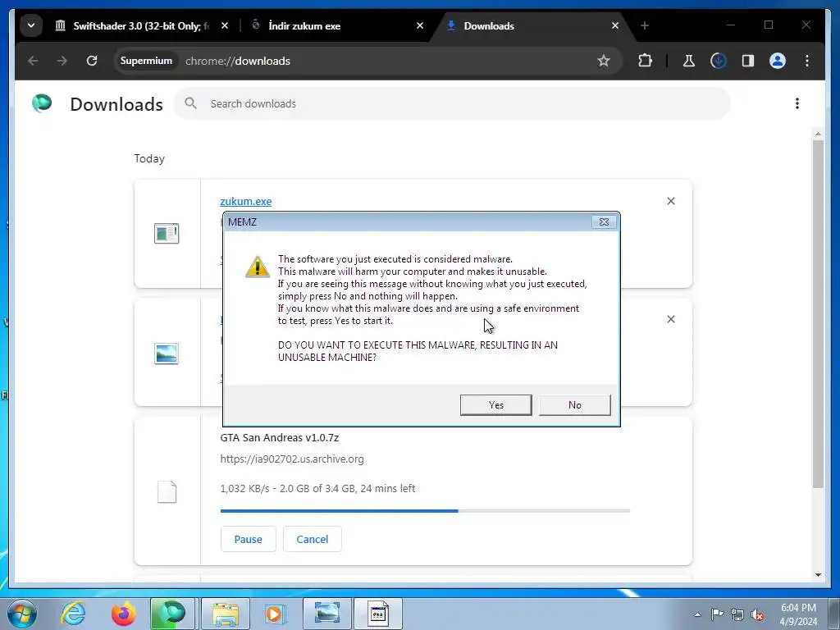Open the tab search dropdown arrow
The width and height of the screenshot is (840, 630).
point(31,25)
